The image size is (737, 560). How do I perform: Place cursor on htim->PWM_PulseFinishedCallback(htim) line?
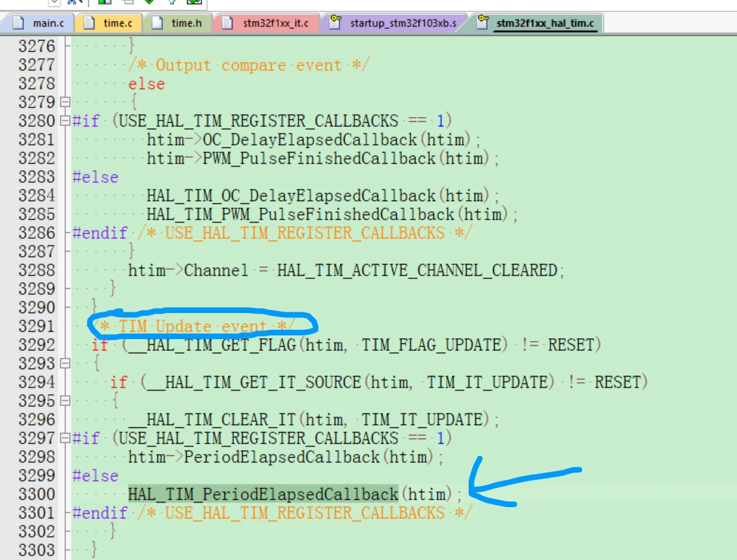tap(323, 159)
